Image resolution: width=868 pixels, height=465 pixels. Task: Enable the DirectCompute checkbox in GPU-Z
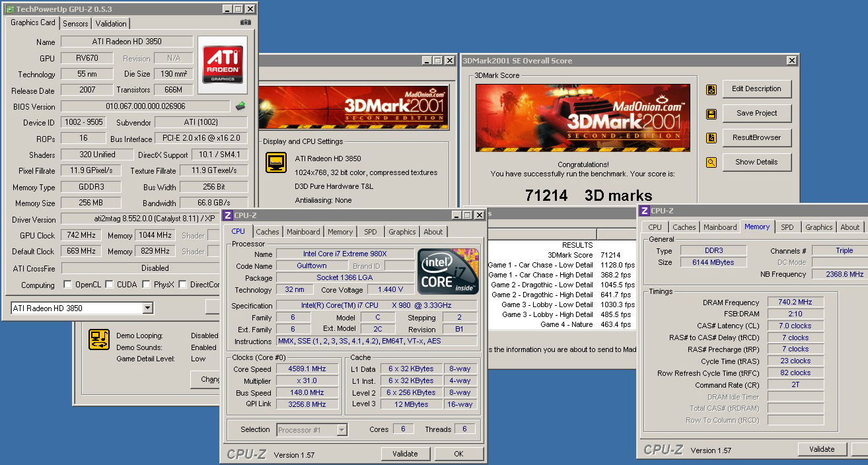click(x=182, y=285)
